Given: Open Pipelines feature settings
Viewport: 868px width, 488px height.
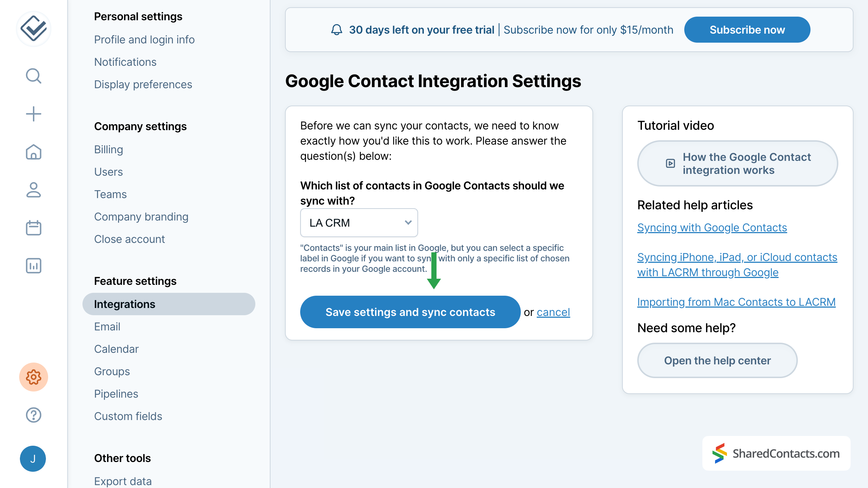Looking at the screenshot, I should point(116,394).
